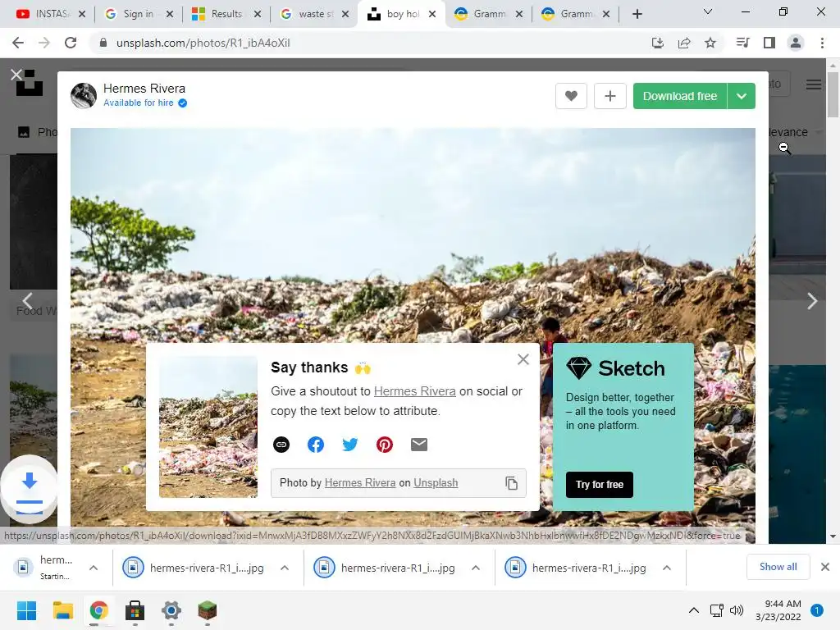Click Available for hire link

click(138, 103)
